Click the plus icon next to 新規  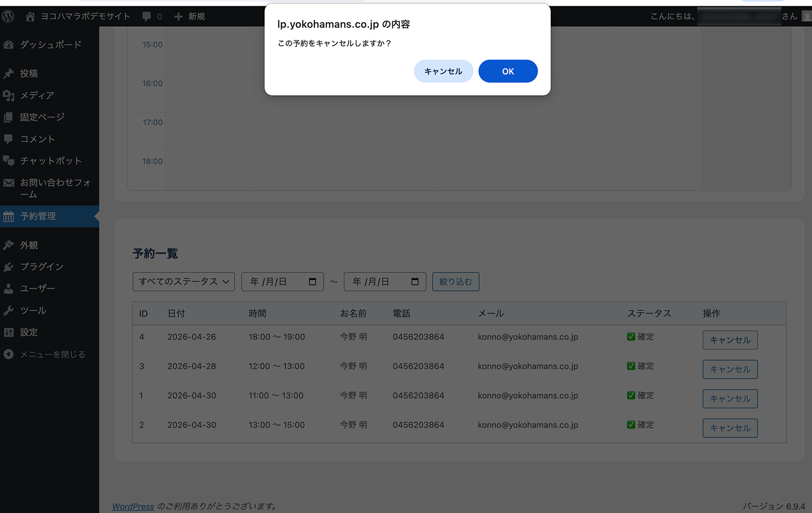click(178, 16)
